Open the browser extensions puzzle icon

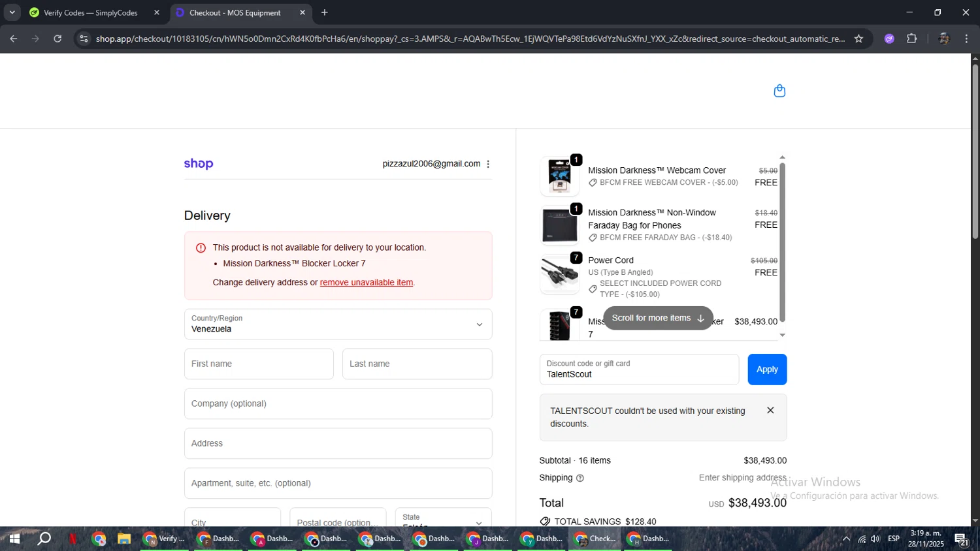coord(912,39)
